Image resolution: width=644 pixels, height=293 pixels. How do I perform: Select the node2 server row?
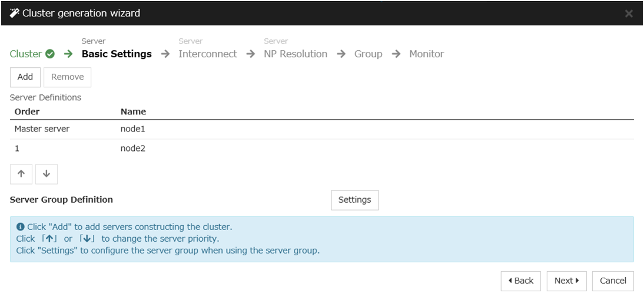(132, 149)
